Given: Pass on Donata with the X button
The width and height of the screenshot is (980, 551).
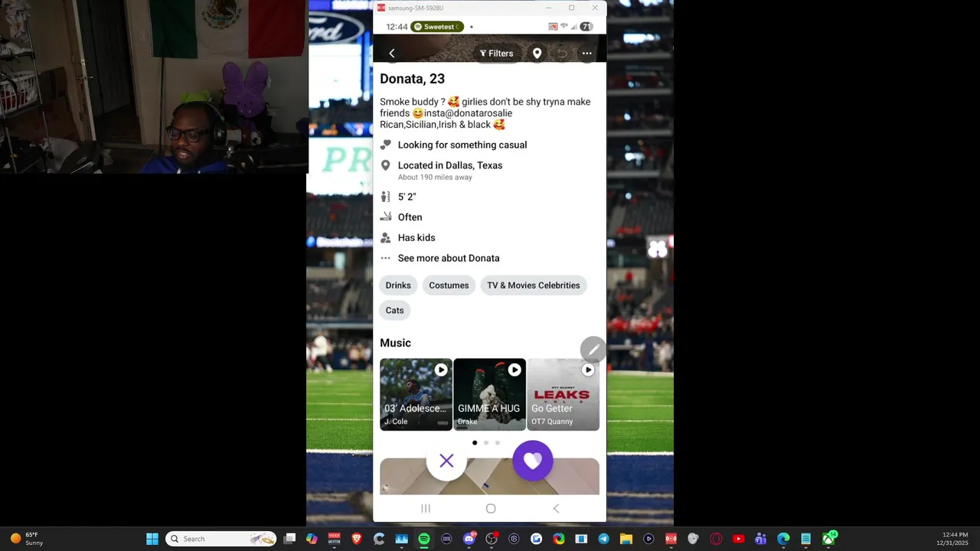Looking at the screenshot, I should (x=446, y=461).
